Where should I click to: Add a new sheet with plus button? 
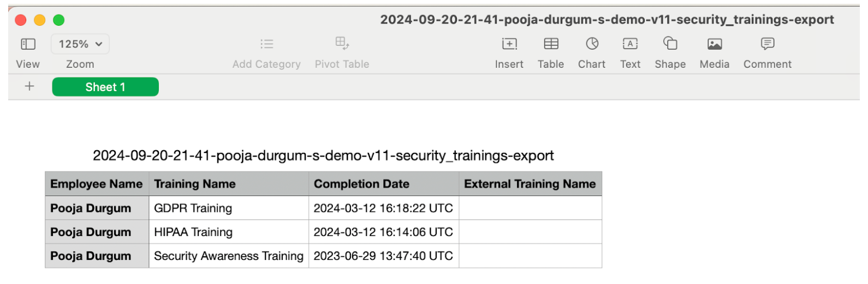tap(29, 86)
